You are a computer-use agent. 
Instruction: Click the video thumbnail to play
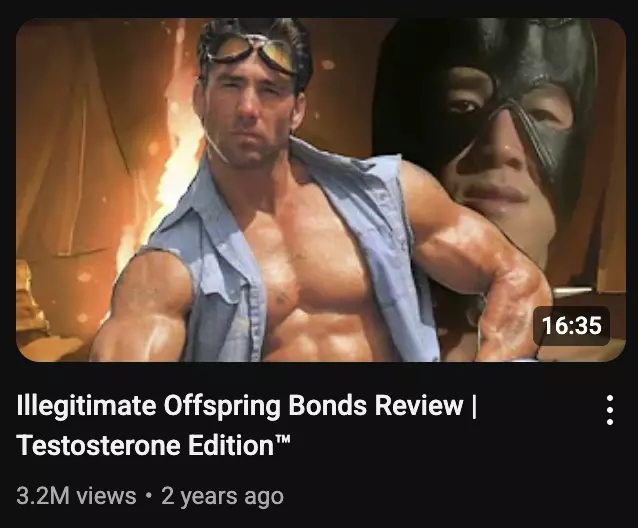[x=321, y=190]
